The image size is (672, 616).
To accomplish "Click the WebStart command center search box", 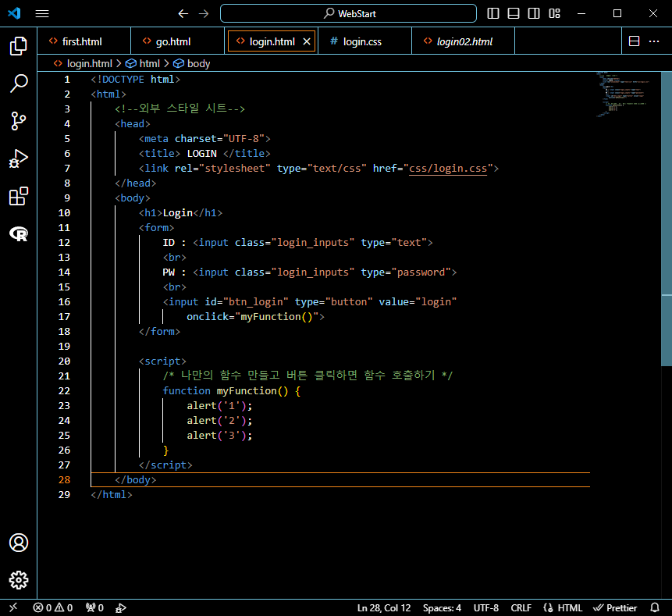I will 348,14.
